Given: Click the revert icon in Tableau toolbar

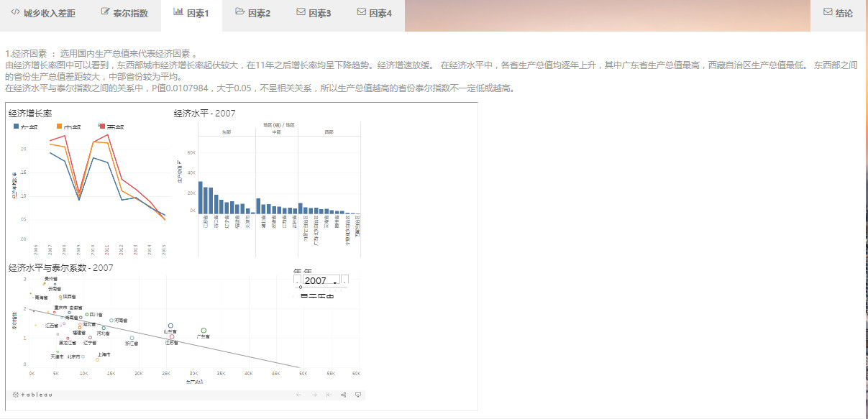Looking at the screenshot, I should (329, 395).
